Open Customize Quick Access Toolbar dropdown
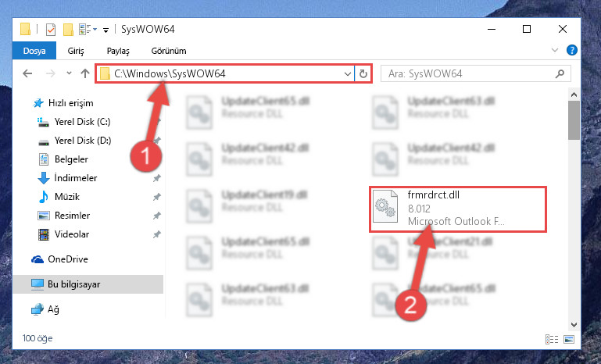 [x=106, y=30]
